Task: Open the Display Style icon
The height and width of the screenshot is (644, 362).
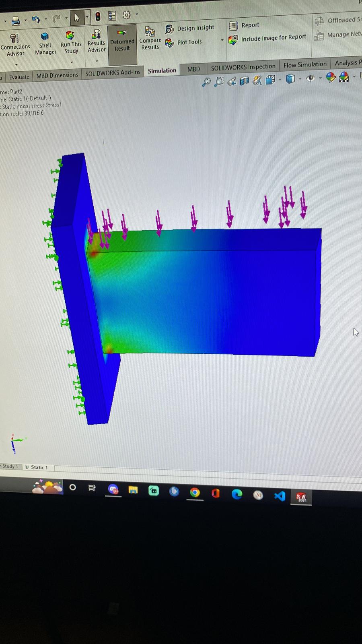Action: coord(290,79)
